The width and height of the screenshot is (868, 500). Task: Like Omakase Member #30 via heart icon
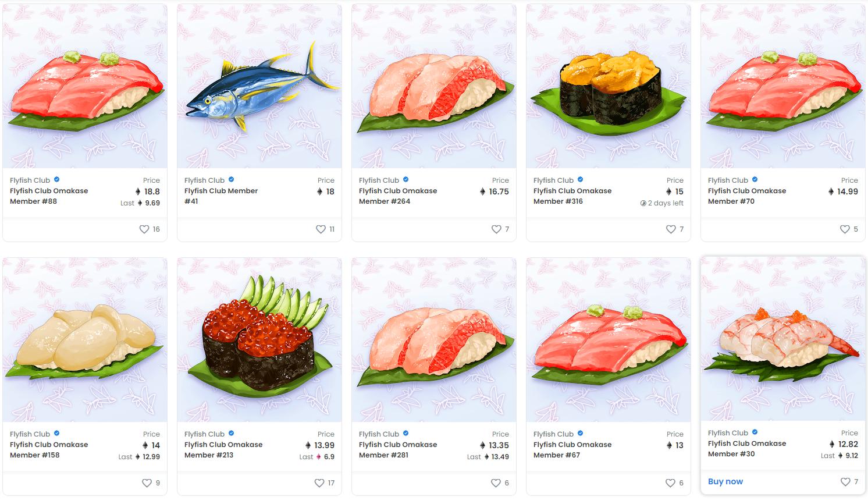(x=845, y=482)
